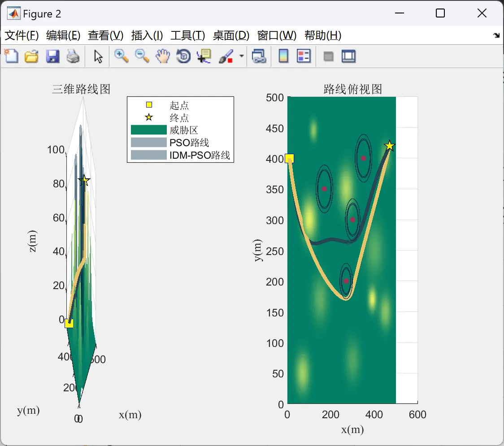Click the 路线俯视图 plot title
Screen dimensions: 504x446
(353, 89)
